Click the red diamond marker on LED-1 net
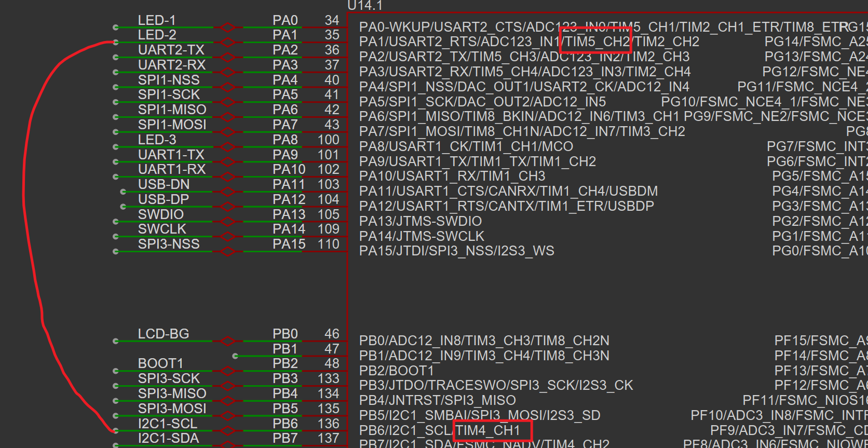 click(227, 27)
